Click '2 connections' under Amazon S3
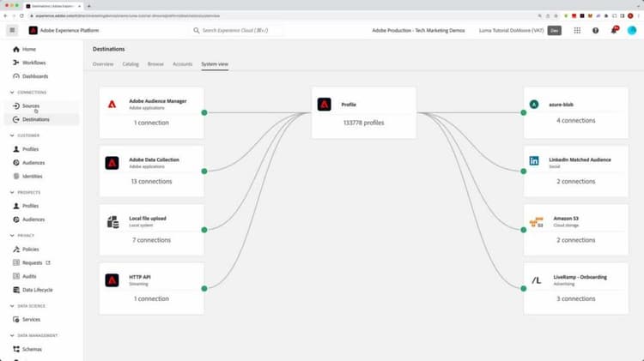The height and width of the screenshot is (361, 644). click(x=576, y=240)
